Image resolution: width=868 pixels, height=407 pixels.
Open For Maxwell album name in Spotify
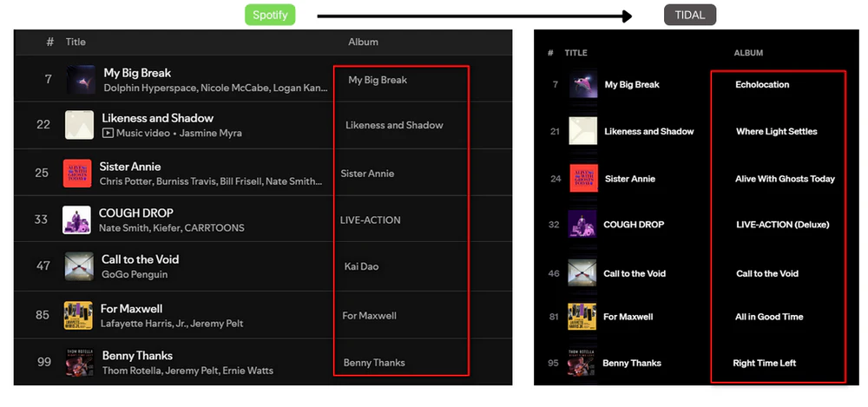[x=369, y=316]
